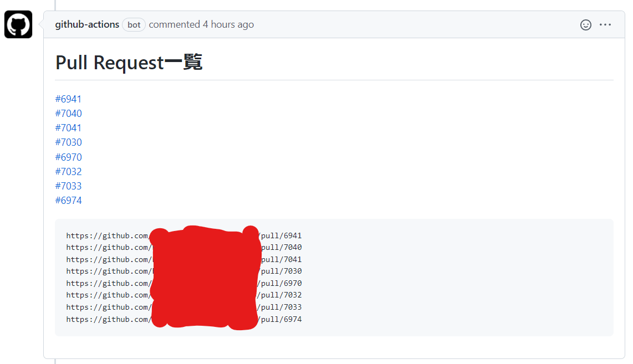This screenshot has height=364, width=633.
Task: Open pull request #7032 link
Action: (x=69, y=172)
